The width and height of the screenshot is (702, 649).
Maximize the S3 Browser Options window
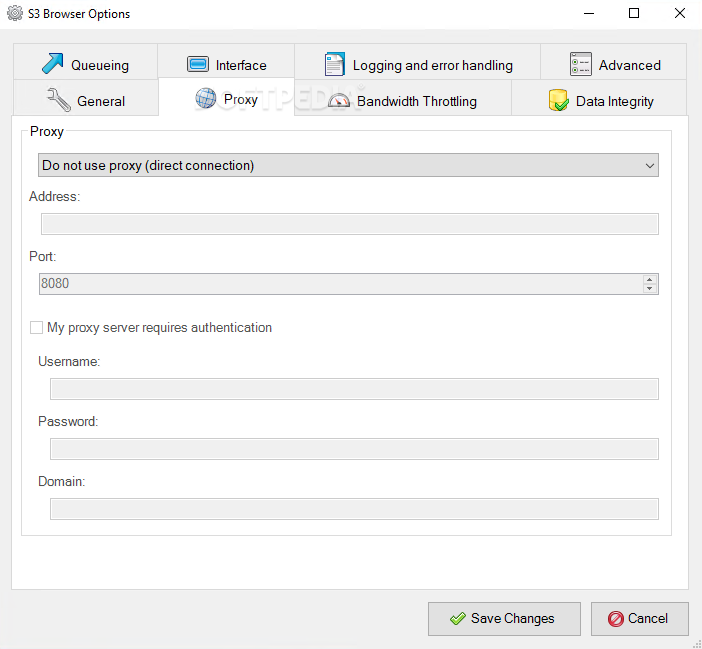point(634,13)
